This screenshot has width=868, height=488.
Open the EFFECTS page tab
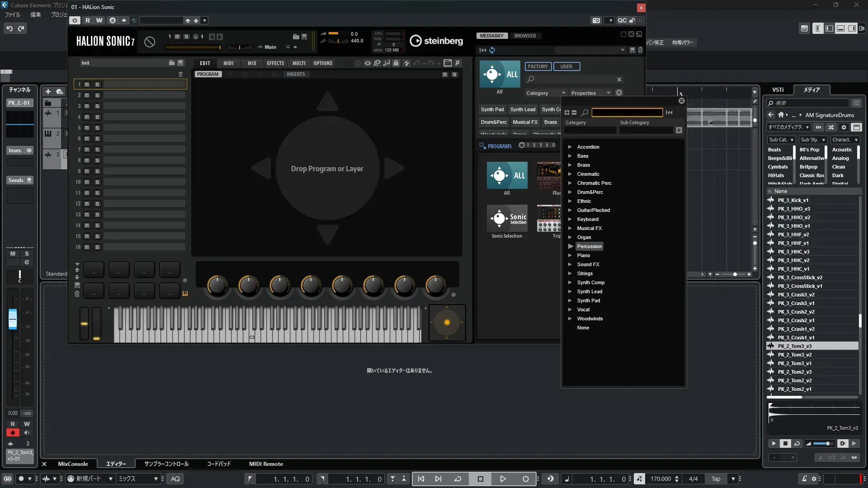(275, 63)
